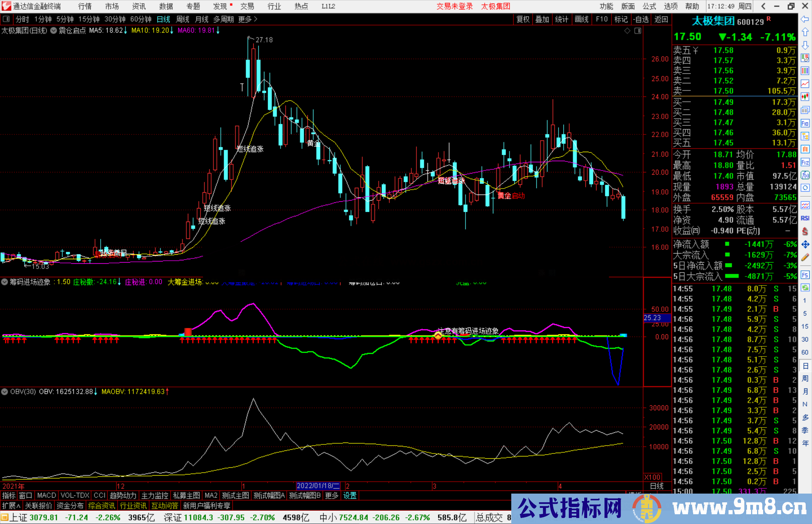The image size is (812, 524).
Task: Open the 行情 menu in top bar
Action: tap(85, 6)
